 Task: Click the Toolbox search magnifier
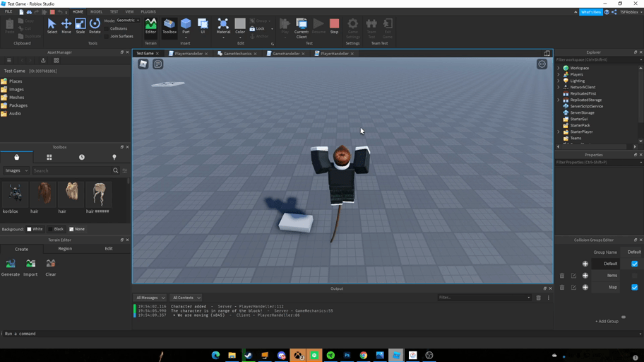tap(115, 170)
